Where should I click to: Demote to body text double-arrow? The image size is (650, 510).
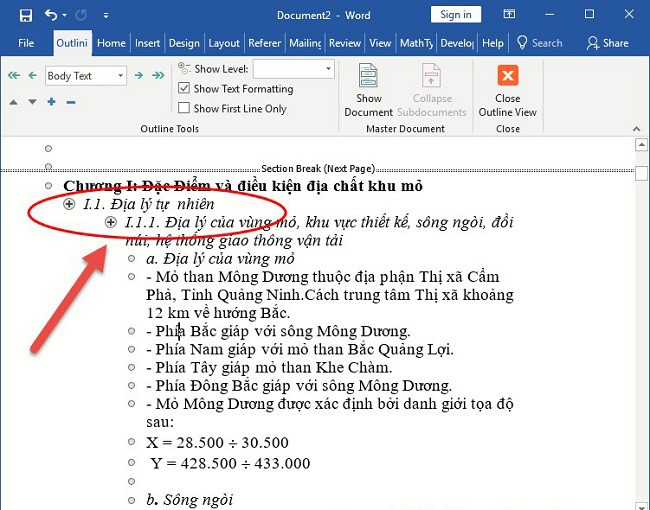tap(158, 75)
